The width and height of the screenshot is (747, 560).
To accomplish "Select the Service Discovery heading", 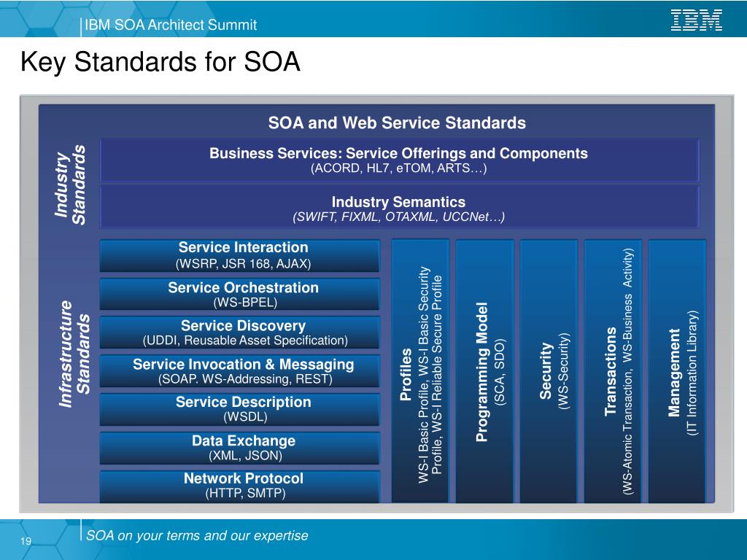I will coord(244,326).
